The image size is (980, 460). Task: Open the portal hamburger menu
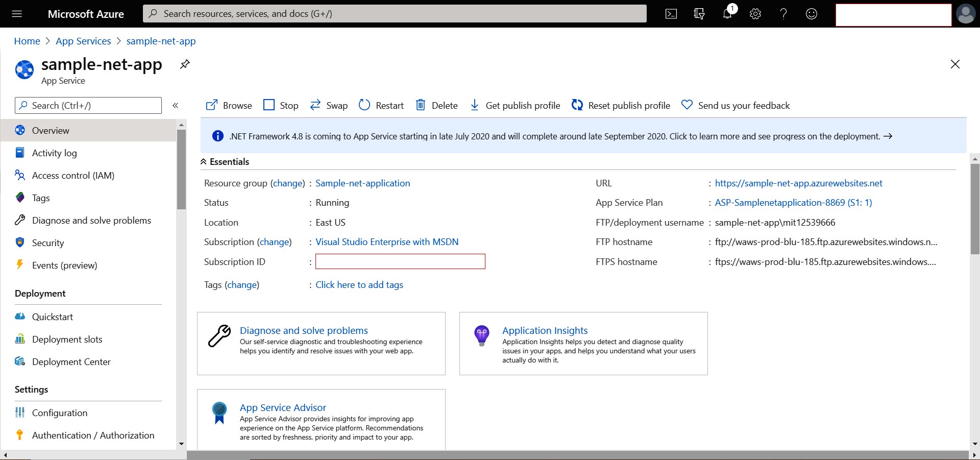click(x=17, y=14)
